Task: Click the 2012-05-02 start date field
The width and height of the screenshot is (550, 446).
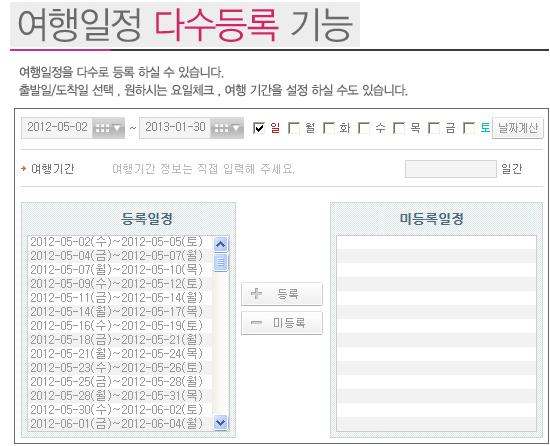Action: pos(57,128)
